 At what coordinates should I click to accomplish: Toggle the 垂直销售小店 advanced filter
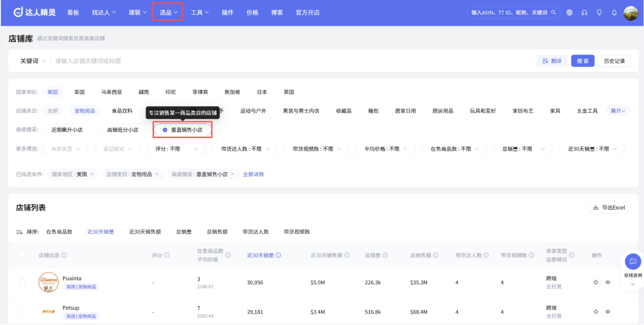(183, 130)
